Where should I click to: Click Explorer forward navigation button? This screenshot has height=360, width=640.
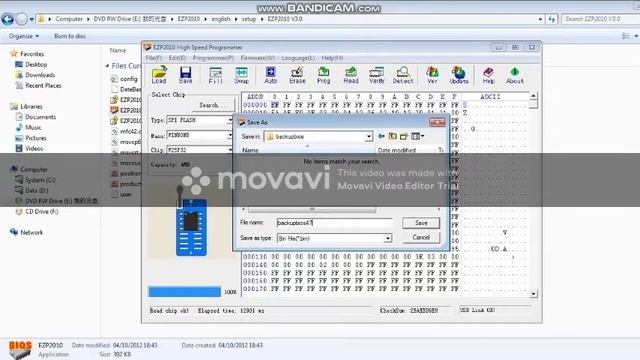[x=21, y=19]
